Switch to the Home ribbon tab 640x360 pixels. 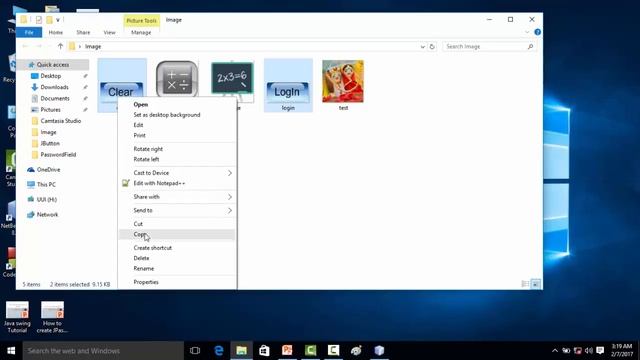(x=56, y=32)
